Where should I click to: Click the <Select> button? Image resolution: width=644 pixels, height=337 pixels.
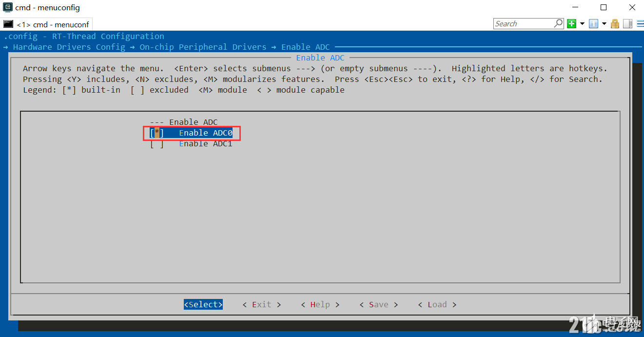tap(203, 304)
